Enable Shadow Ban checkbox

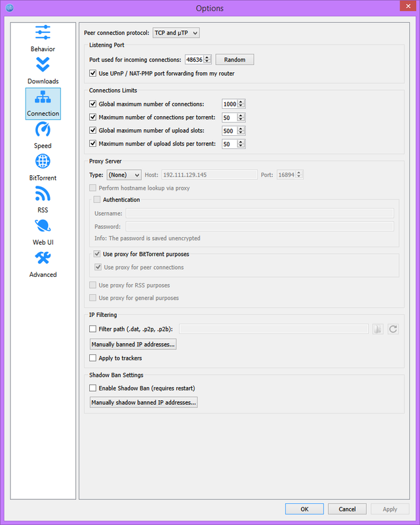[93, 388]
